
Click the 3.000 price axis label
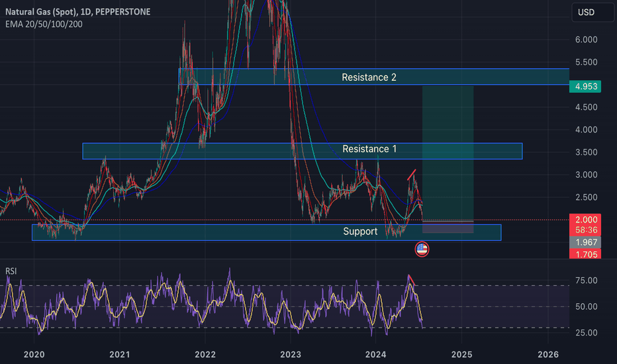587,175
